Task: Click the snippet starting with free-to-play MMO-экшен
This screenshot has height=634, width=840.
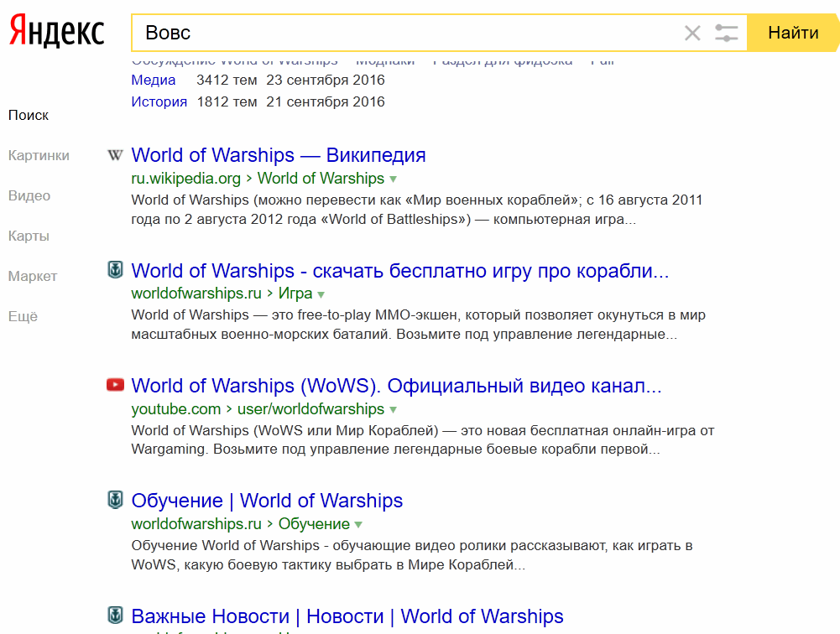Action: [x=419, y=325]
